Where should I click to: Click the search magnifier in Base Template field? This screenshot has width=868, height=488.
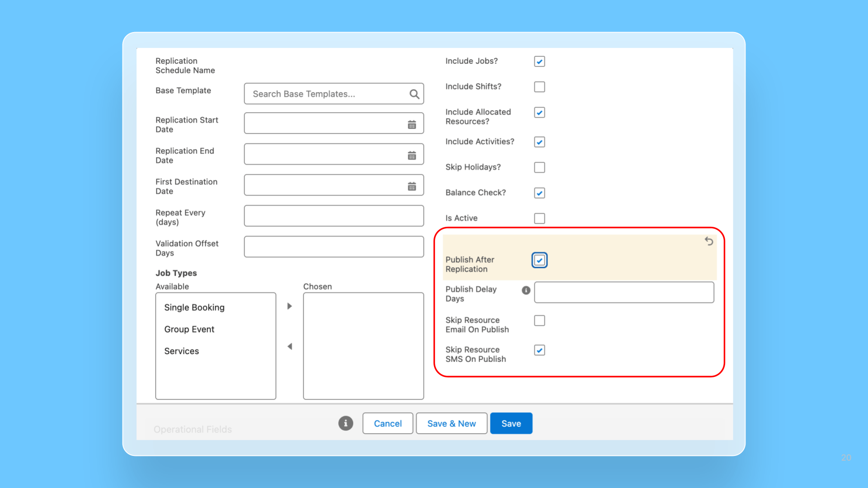414,94
